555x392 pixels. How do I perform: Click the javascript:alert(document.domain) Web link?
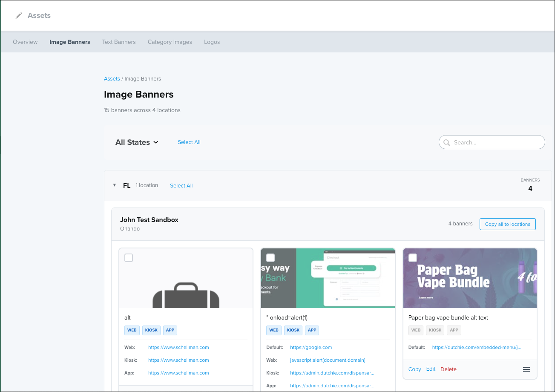coord(328,360)
